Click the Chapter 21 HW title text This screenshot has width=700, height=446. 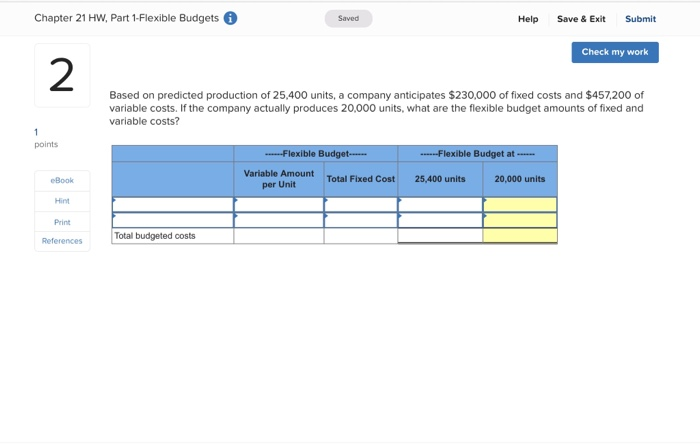[x=126, y=18]
